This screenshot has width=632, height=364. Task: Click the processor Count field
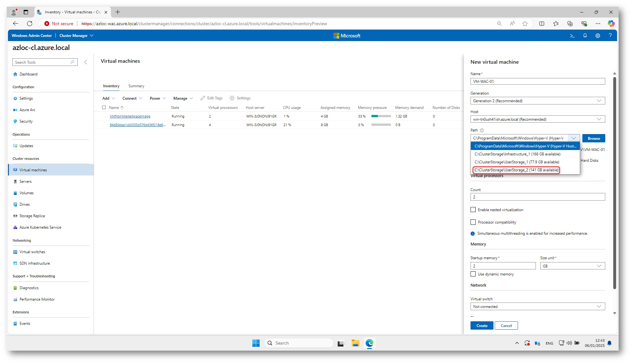click(538, 197)
